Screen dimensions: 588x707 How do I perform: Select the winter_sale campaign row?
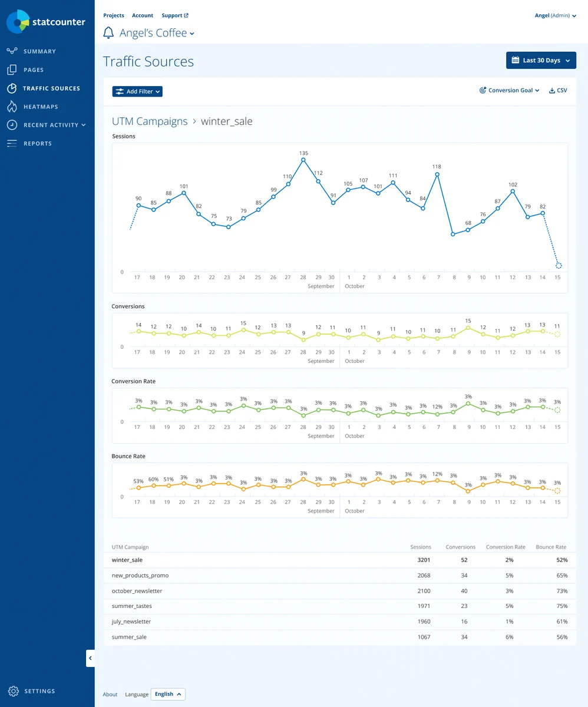(340, 560)
